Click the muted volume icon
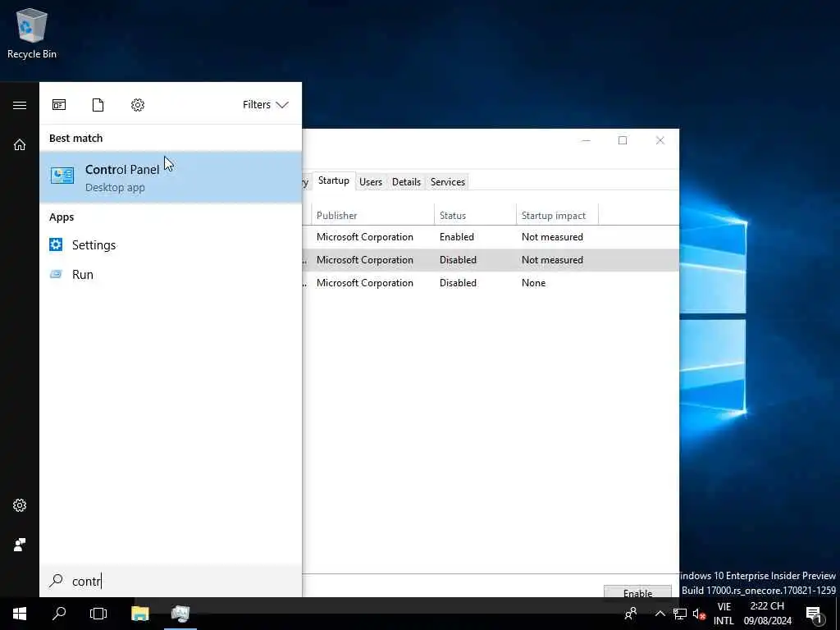The width and height of the screenshot is (840, 630). (x=699, y=614)
